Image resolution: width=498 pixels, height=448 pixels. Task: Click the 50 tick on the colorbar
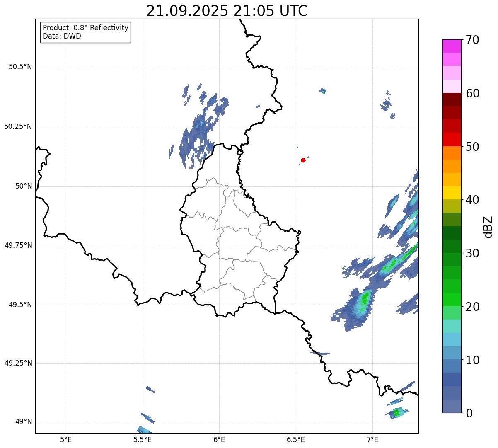point(472,147)
